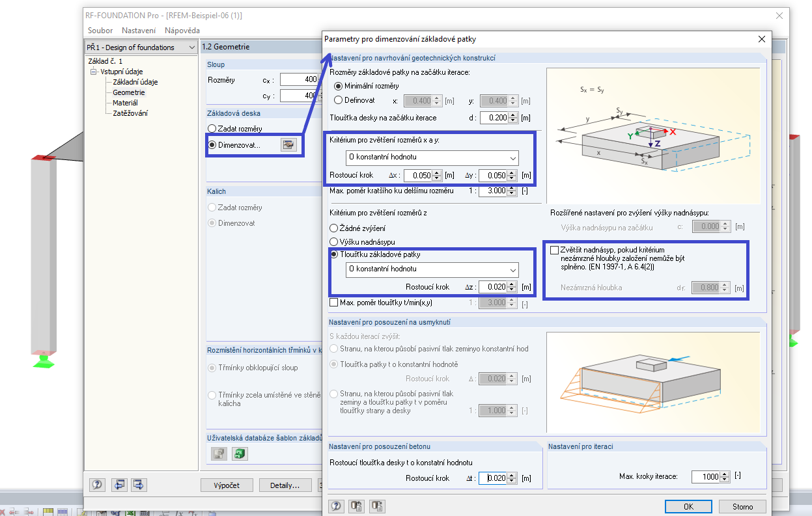This screenshot has height=516, width=812.
Task: Select Materiál in the tree
Action: 125,103
